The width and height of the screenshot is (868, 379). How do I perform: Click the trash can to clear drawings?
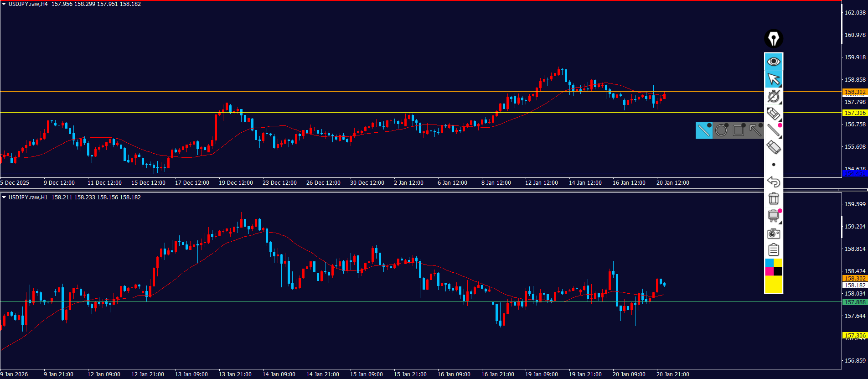[774, 198]
